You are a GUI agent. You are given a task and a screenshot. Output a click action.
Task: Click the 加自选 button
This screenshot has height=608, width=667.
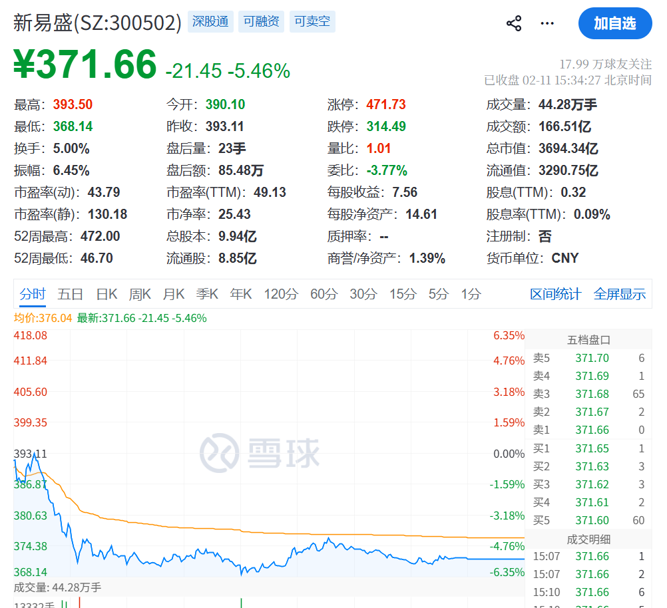(x=614, y=23)
